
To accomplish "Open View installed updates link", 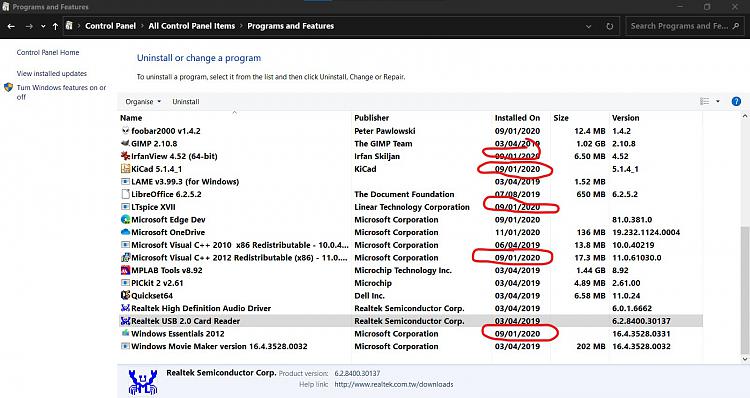I will (52, 74).
